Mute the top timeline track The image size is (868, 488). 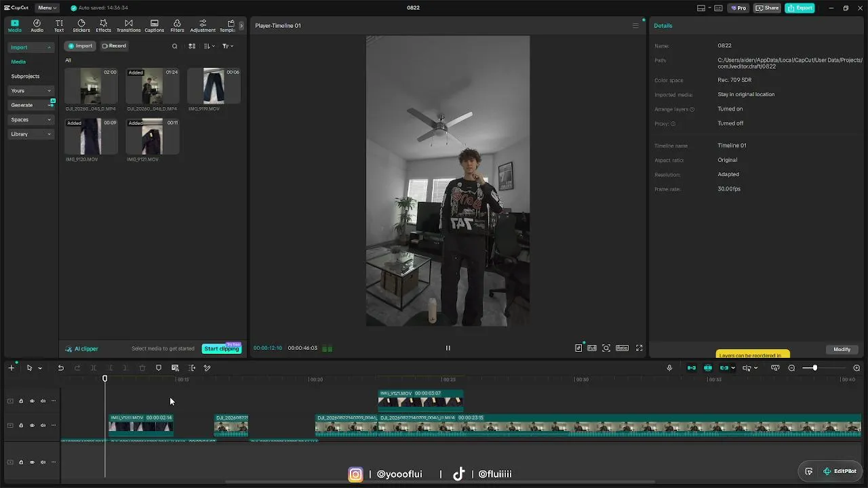[43, 401]
